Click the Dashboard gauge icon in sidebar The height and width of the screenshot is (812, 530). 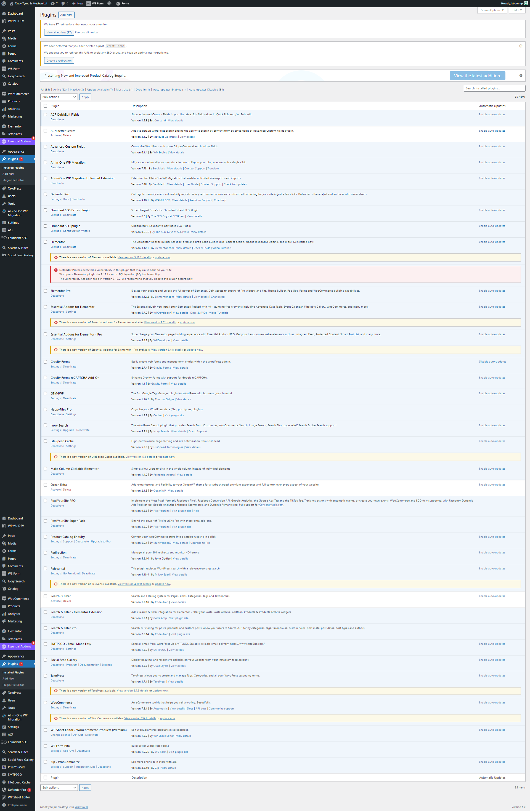(x=4, y=14)
